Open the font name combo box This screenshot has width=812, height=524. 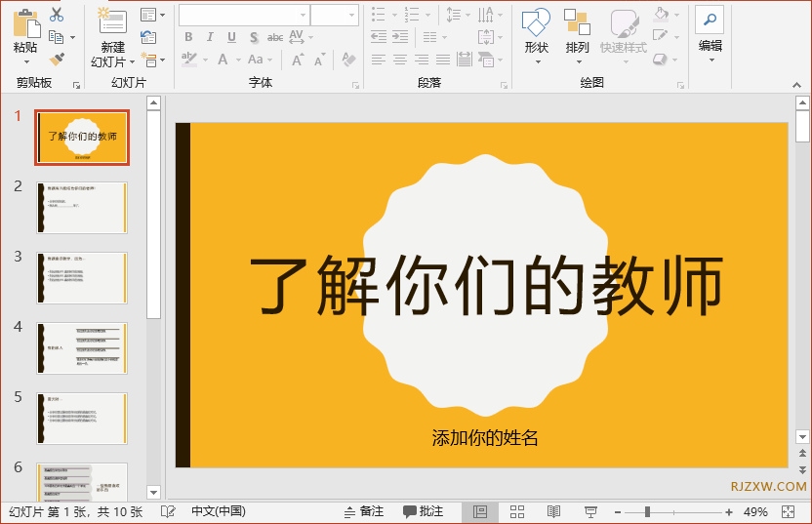(244, 15)
